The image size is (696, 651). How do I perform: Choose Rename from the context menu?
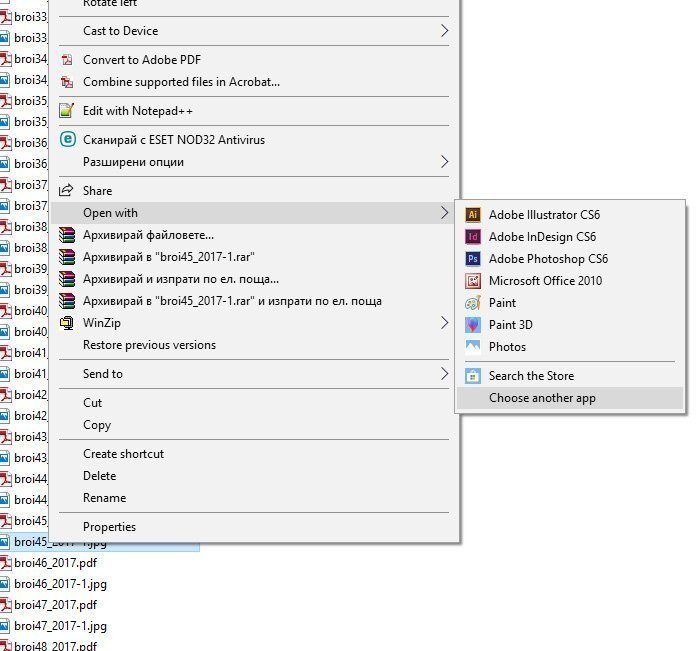[255, 498]
